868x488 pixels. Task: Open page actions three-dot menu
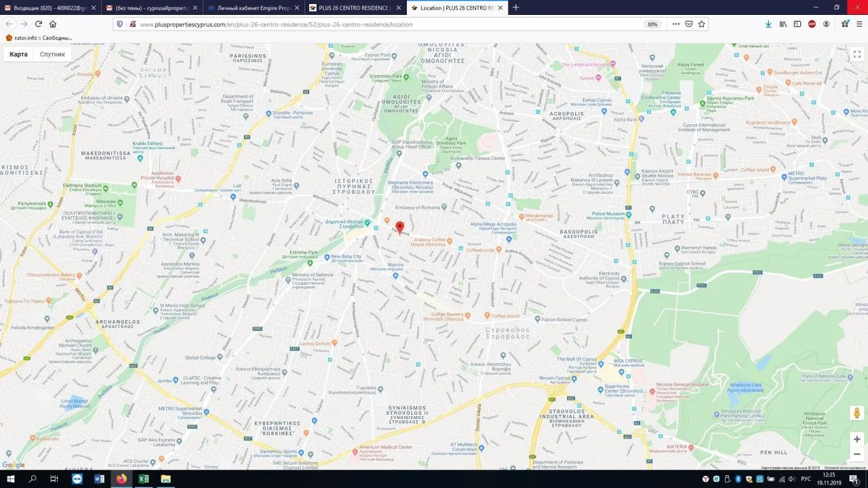pyautogui.click(x=675, y=24)
